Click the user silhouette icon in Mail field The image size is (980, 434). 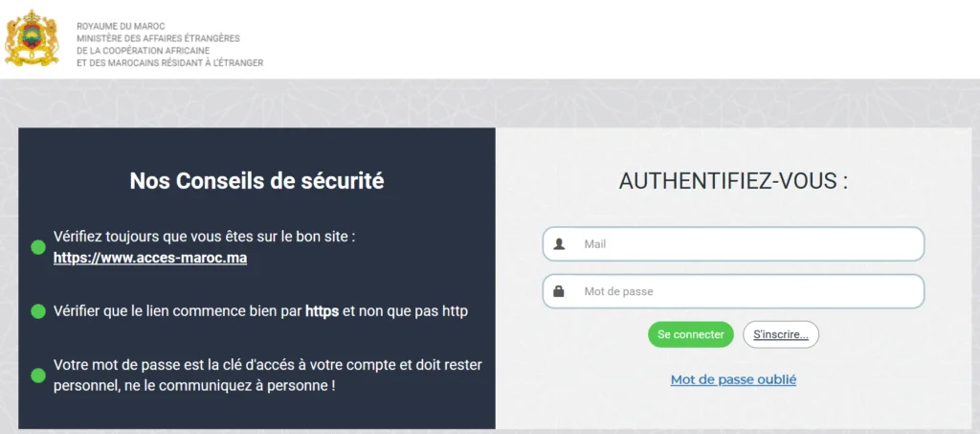click(x=560, y=244)
